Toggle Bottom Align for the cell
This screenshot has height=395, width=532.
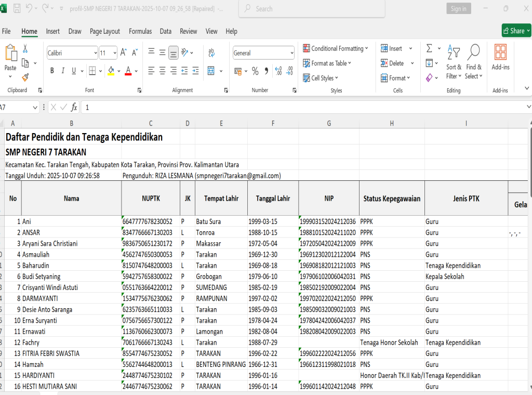(x=174, y=52)
